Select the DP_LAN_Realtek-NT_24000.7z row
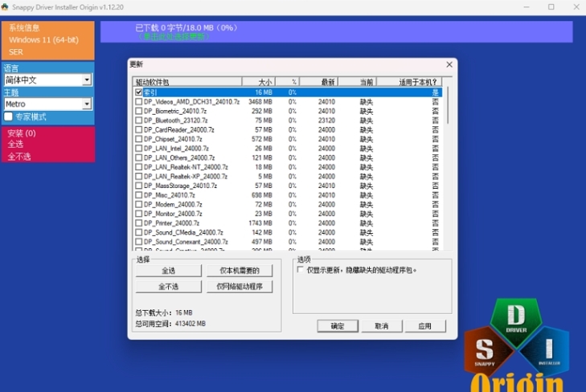586x392 pixels. tap(288, 167)
